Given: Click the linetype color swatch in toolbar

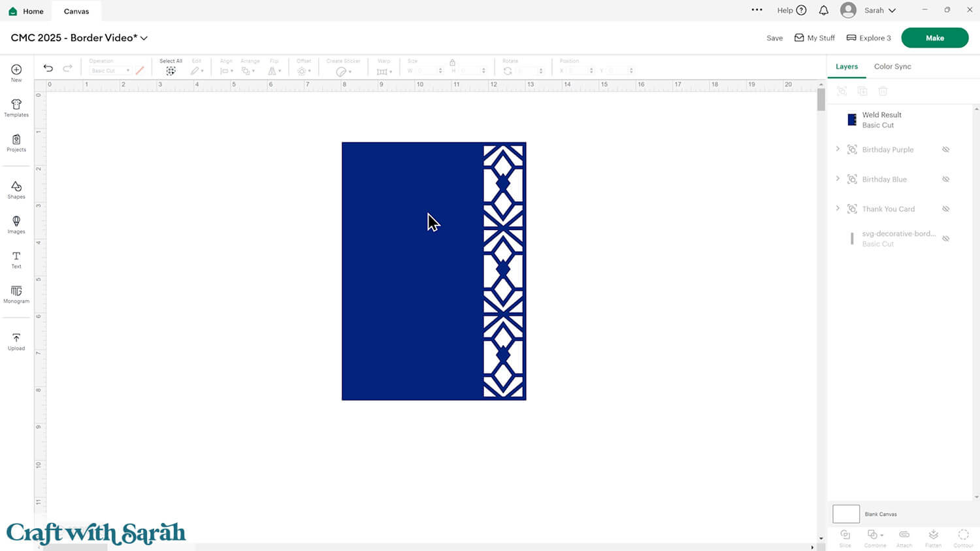Looking at the screenshot, I should pos(140,71).
